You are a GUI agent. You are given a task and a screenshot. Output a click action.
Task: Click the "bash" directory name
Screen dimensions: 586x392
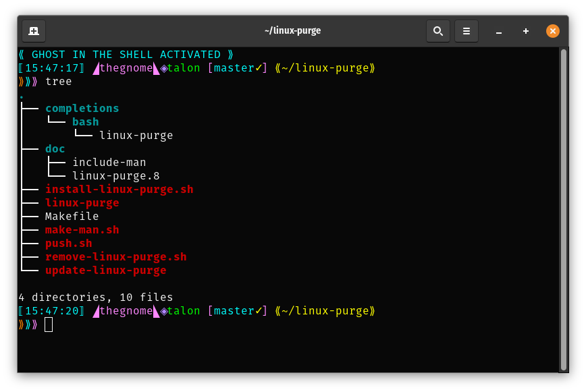point(86,121)
